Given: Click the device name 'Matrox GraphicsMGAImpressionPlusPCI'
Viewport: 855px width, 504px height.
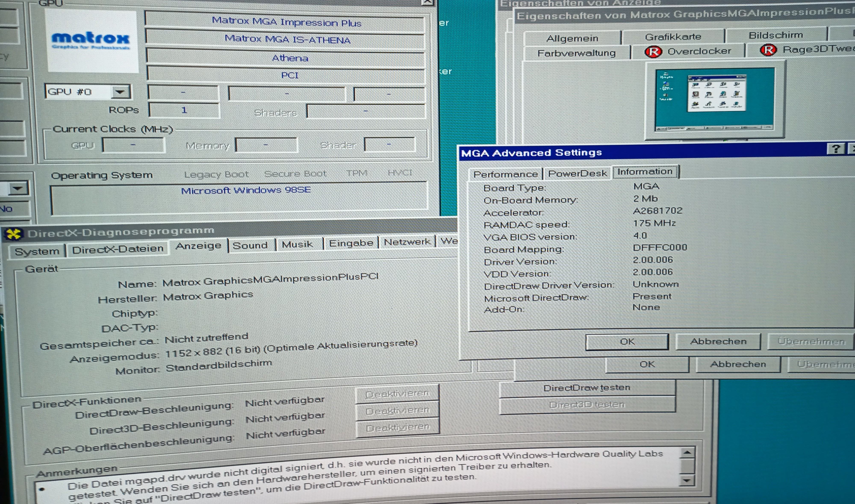Looking at the screenshot, I should [x=271, y=280].
